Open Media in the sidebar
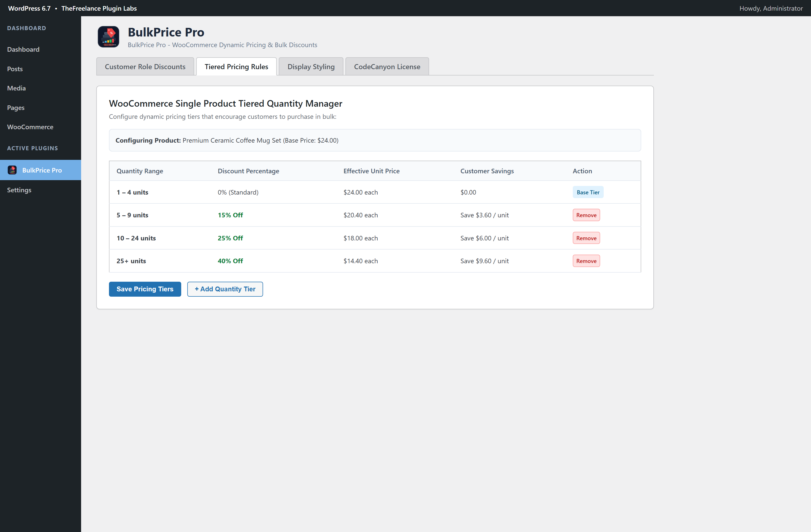 [41, 88]
